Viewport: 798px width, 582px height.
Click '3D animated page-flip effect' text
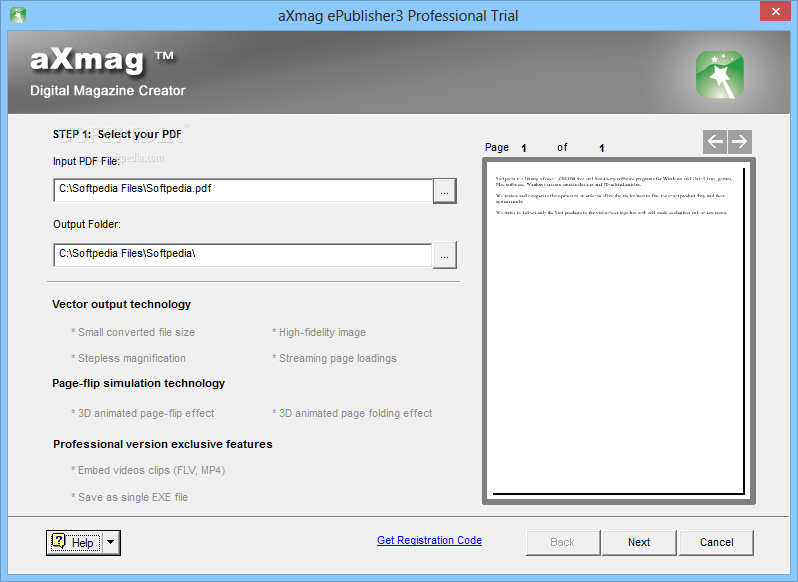coord(142,413)
